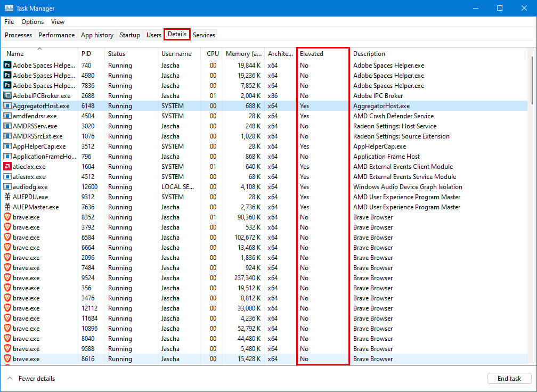Switch to the Users tab
Viewport: 537px width, 392px height.
coord(154,35)
